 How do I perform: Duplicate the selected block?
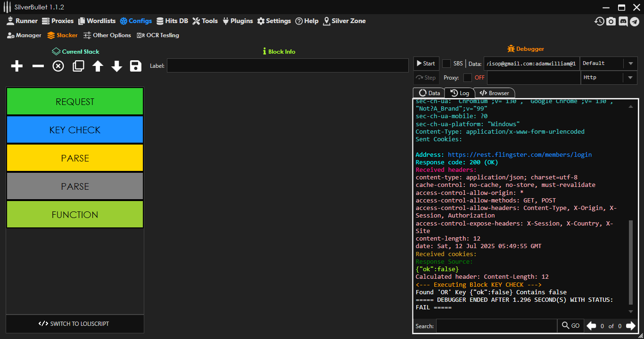pos(78,66)
